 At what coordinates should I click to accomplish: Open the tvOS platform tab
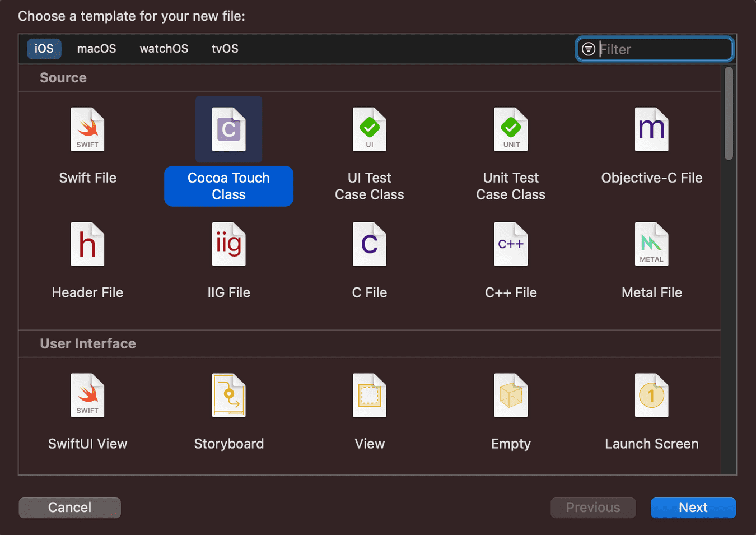(x=225, y=49)
